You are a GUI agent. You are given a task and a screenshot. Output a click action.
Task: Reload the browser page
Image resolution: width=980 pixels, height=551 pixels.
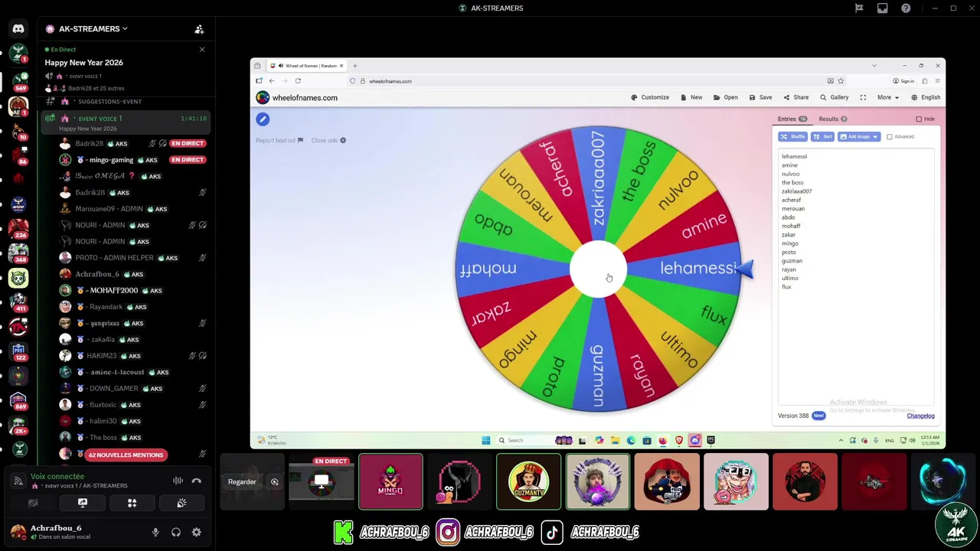(x=298, y=81)
